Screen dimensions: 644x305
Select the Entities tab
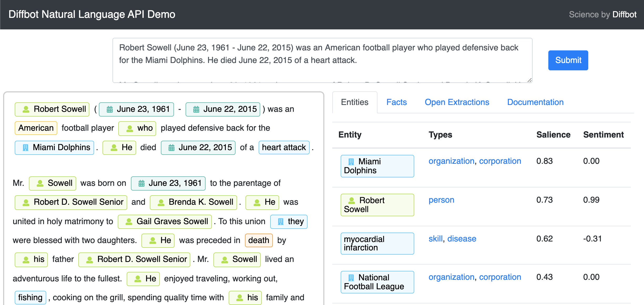[355, 102]
